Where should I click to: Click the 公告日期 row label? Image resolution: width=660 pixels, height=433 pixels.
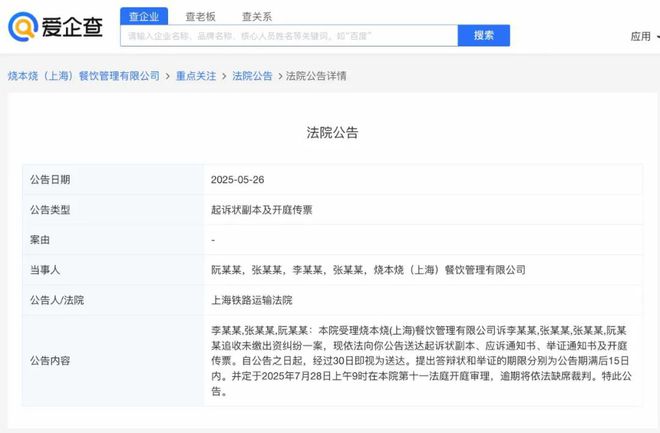pos(50,180)
